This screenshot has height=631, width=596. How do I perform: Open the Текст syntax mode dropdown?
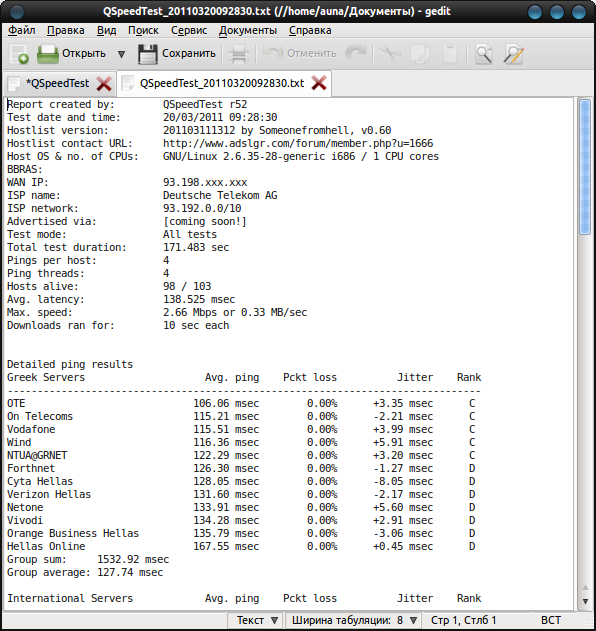coord(256,620)
